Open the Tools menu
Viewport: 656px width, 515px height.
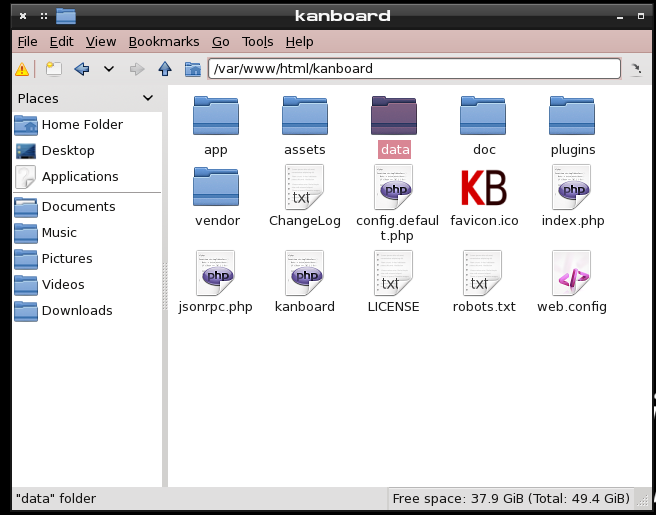coord(257,42)
